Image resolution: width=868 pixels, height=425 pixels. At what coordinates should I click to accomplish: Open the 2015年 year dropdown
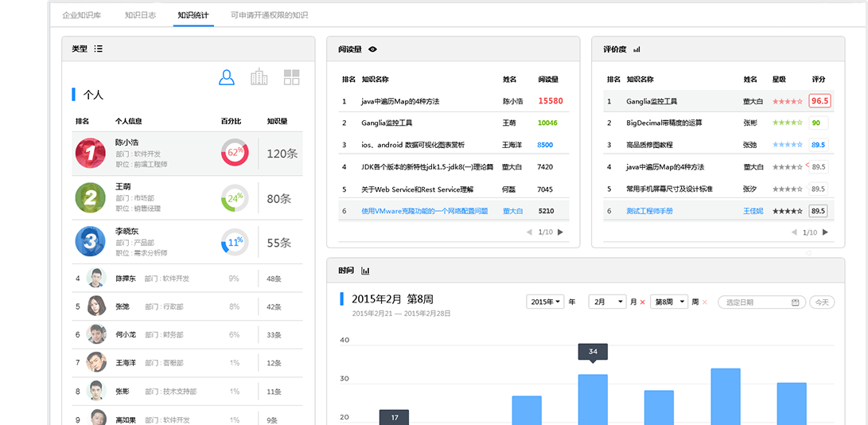[545, 302]
